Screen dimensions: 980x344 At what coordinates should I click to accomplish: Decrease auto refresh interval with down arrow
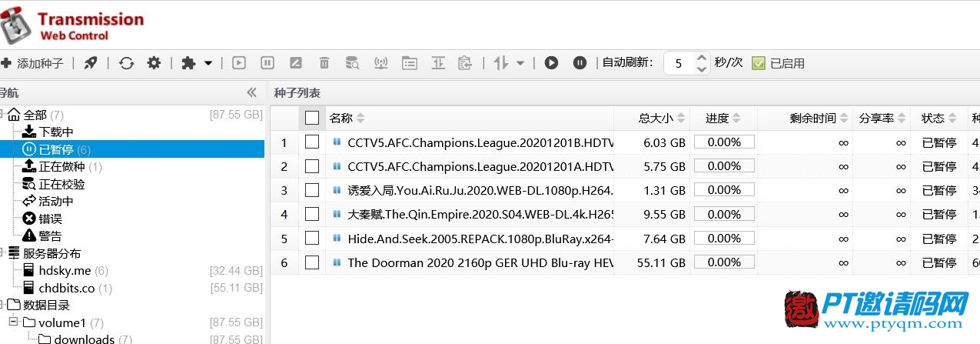(701, 68)
